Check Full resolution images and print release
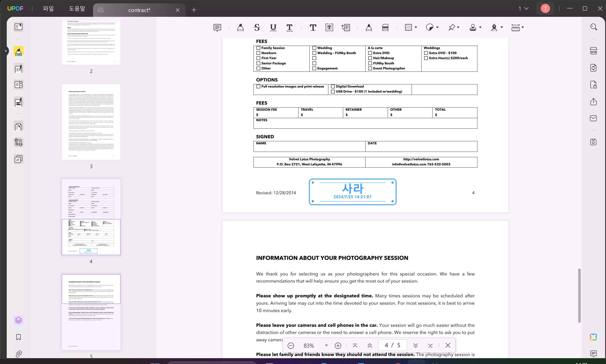The image size is (606, 364). [x=258, y=86]
